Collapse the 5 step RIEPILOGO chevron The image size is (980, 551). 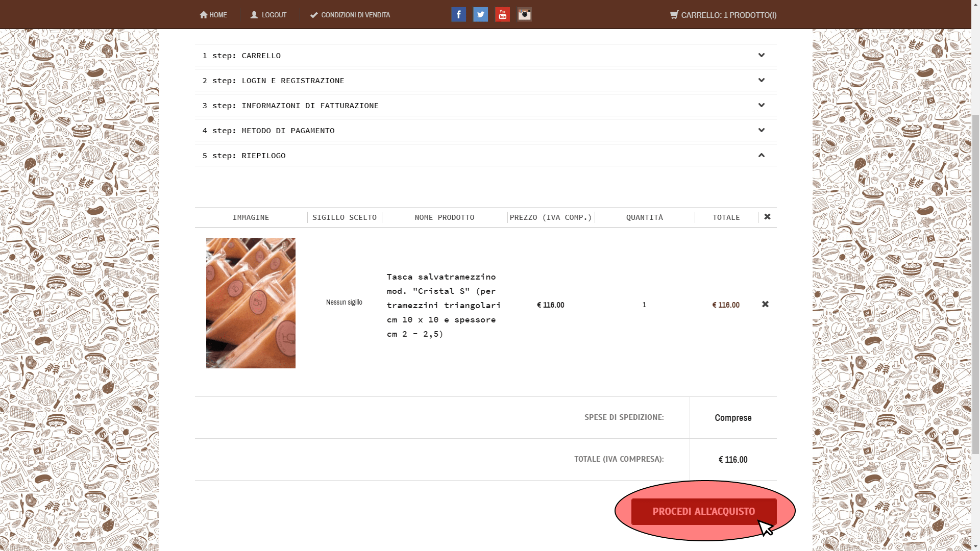[761, 155]
